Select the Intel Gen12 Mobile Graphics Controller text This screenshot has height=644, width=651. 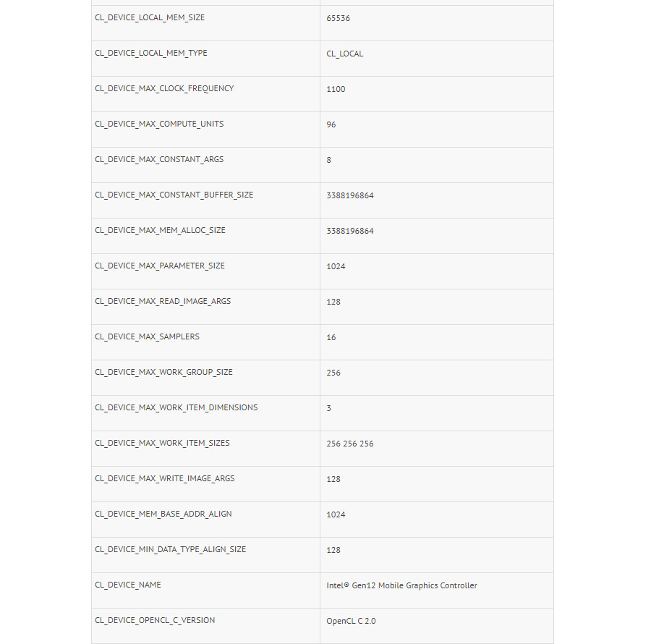401,585
